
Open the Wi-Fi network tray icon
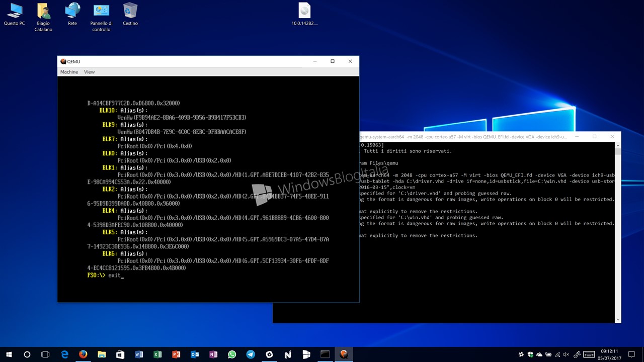[x=558, y=354]
